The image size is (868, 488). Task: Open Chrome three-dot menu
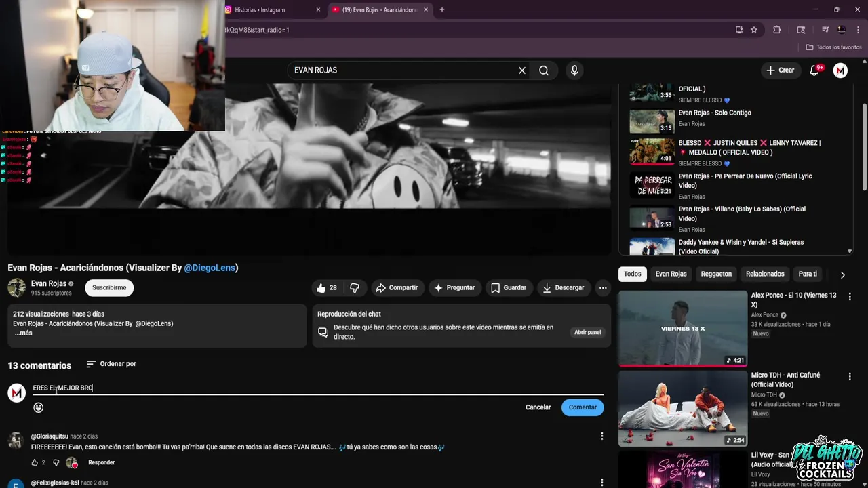tap(858, 30)
